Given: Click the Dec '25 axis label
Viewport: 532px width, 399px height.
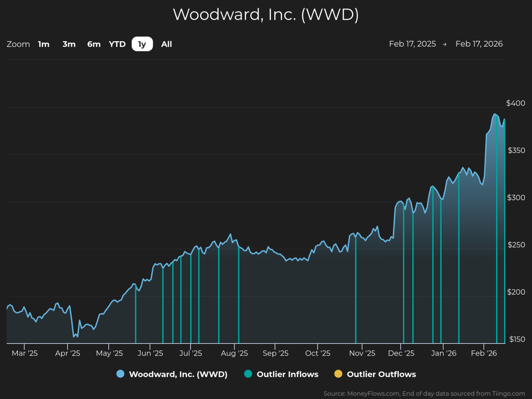Looking at the screenshot, I should pos(401,353).
